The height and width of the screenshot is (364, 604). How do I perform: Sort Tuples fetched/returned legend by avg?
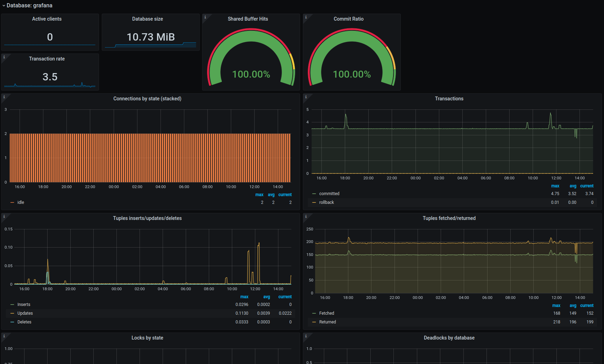573,306
